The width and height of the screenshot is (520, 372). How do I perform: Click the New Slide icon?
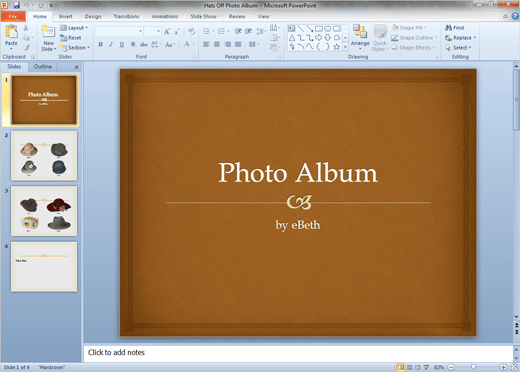[49, 32]
